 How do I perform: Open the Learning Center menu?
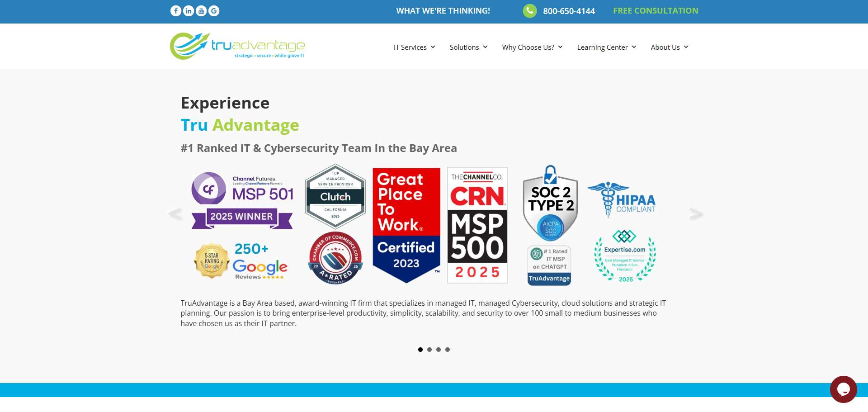602,47
